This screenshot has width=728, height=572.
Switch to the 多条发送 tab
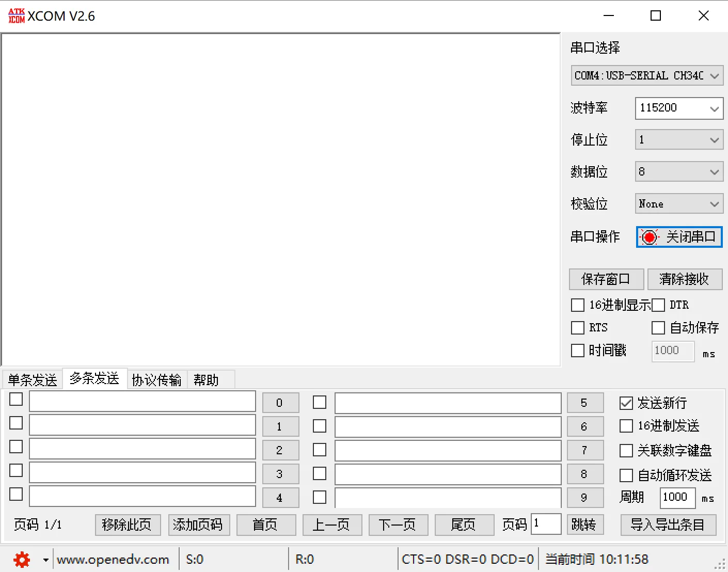coord(94,378)
